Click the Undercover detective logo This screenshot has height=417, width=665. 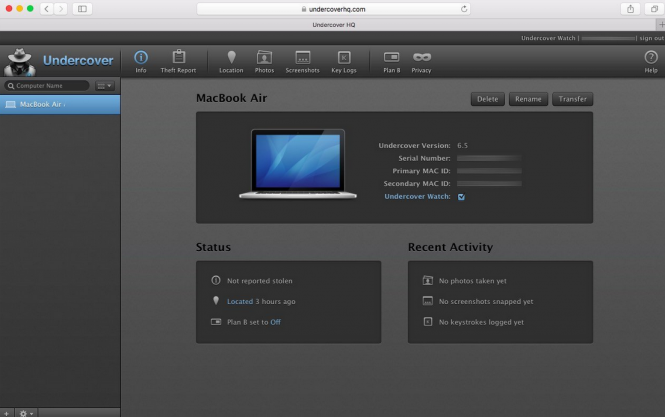[x=20, y=62]
